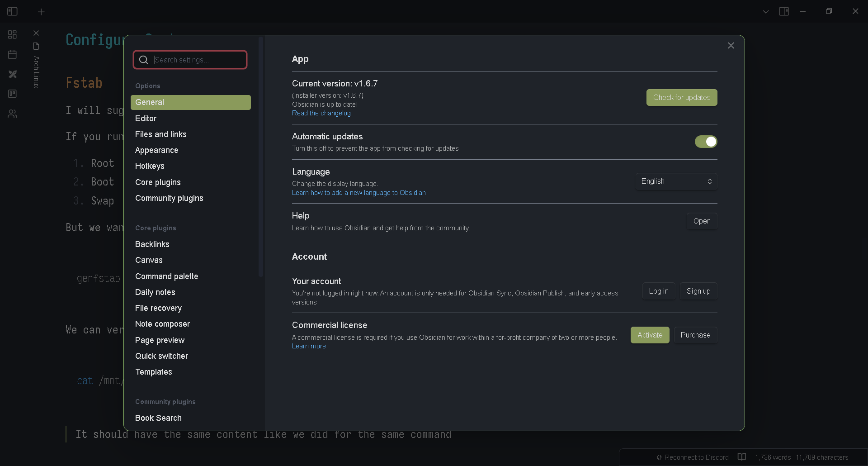Open the quick switcher grid icon
The width and height of the screenshot is (868, 466).
(12, 34)
